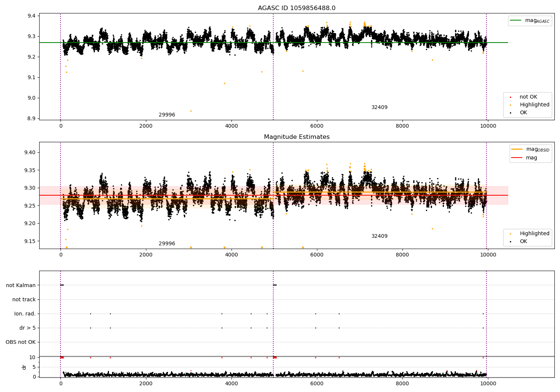This screenshot has width=560, height=392.
Task: Click the red 'mag' legend entry
Action: 531,158
